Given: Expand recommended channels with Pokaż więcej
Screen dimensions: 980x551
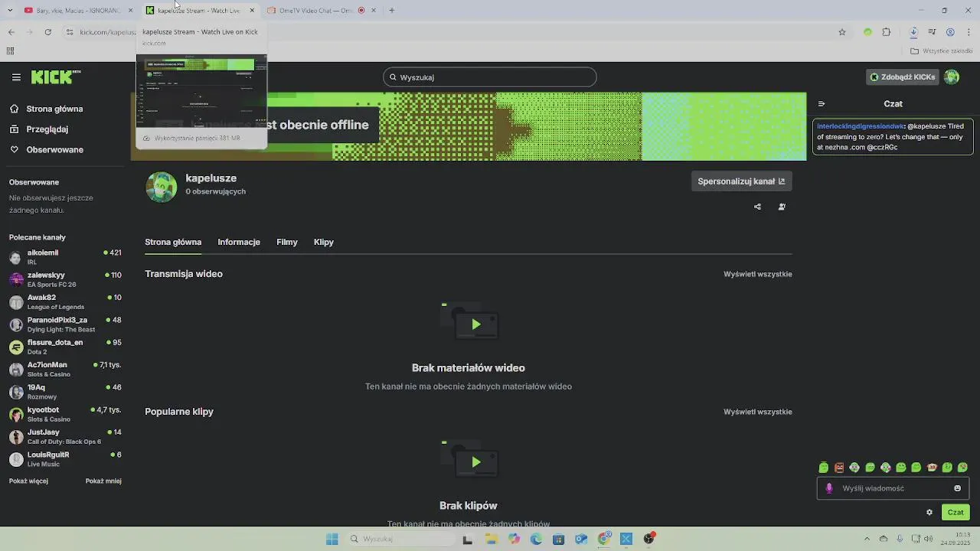Looking at the screenshot, I should click(x=28, y=481).
